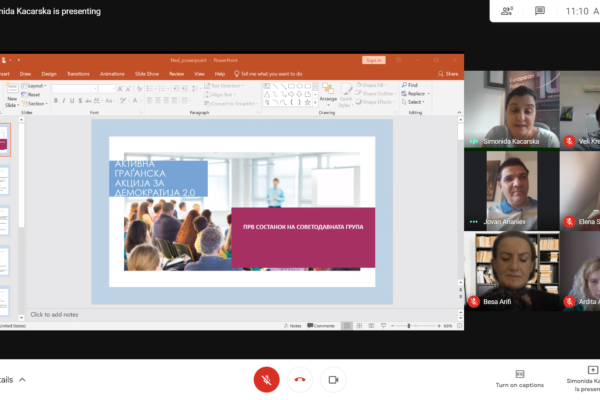Click Replace in the Editing group
600x400 pixels.
click(416, 93)
